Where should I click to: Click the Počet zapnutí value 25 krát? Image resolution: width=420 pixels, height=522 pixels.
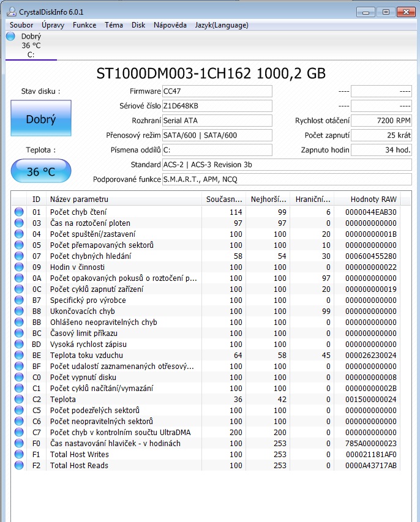[x=381, y=135]
